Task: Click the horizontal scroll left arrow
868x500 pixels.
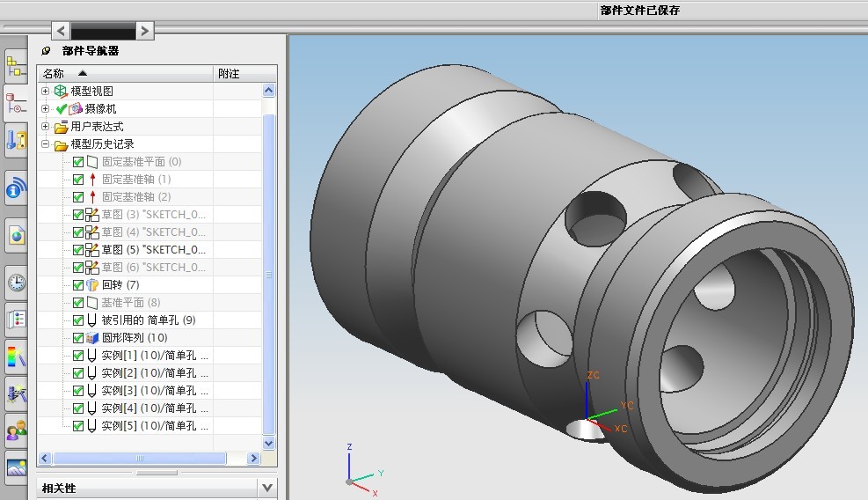Action: click(45, 458)
